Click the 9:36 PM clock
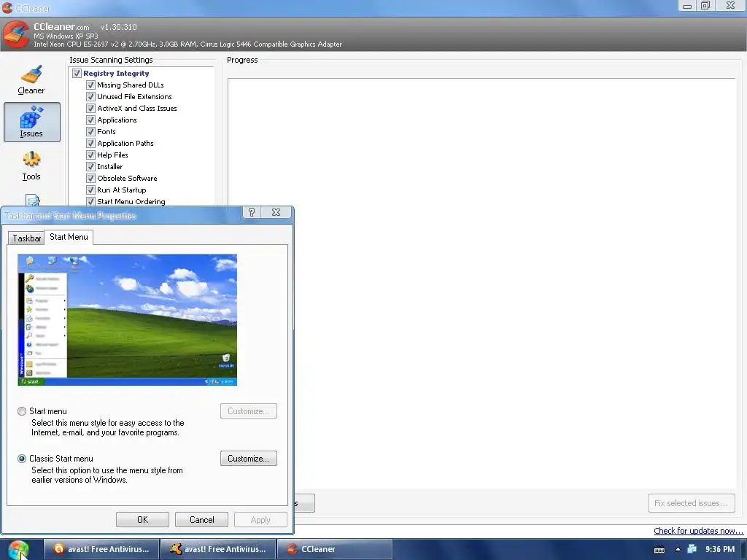The height and width of the screenshot is (560, 747). [720, 550]
